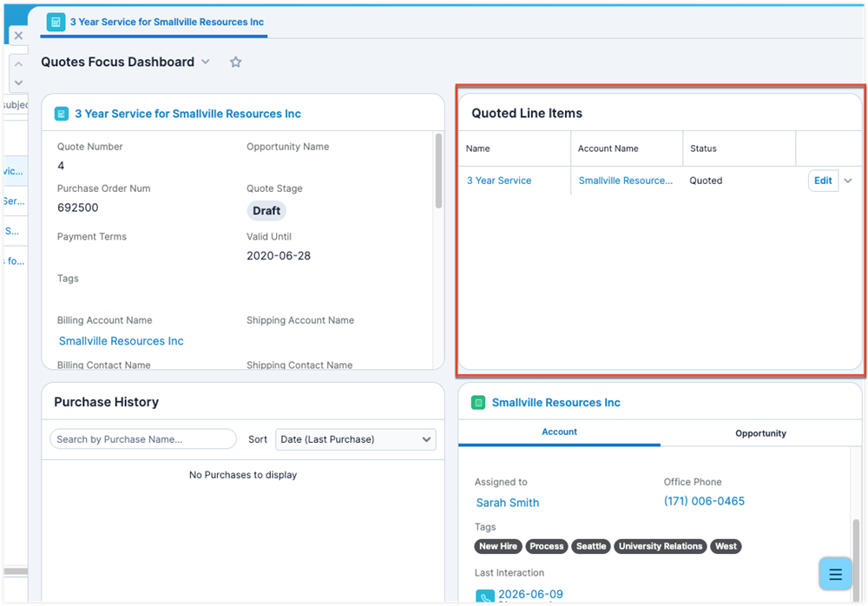Switch to the Opportunity tab
The height and width of the screenshot is (606, 868).
coord(760,433)
